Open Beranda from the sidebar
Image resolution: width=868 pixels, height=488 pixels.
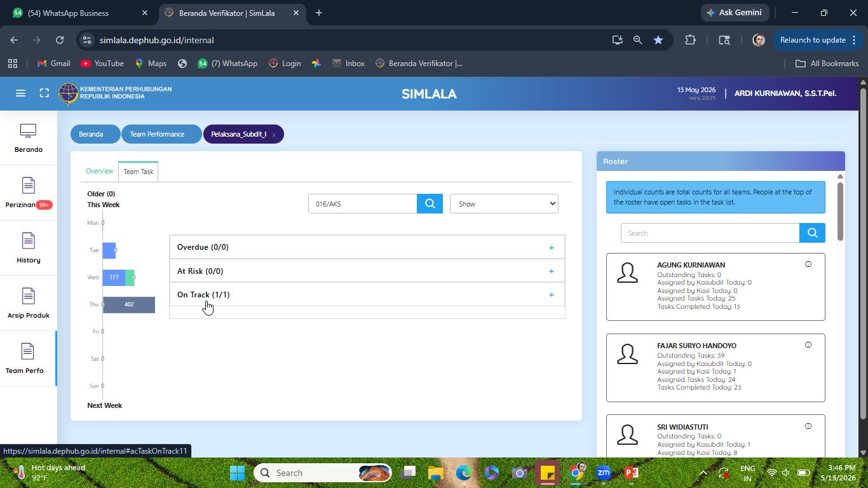(x=28, y=138)
